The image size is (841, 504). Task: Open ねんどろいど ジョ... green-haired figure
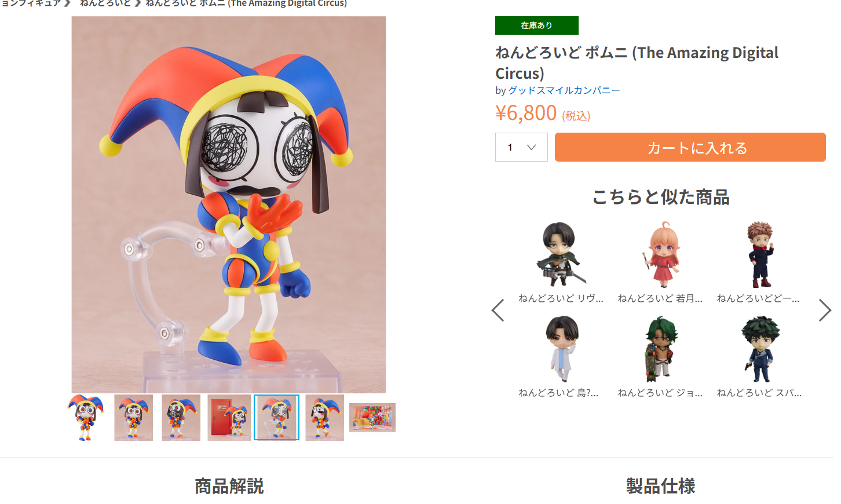[x=660, y=356]
